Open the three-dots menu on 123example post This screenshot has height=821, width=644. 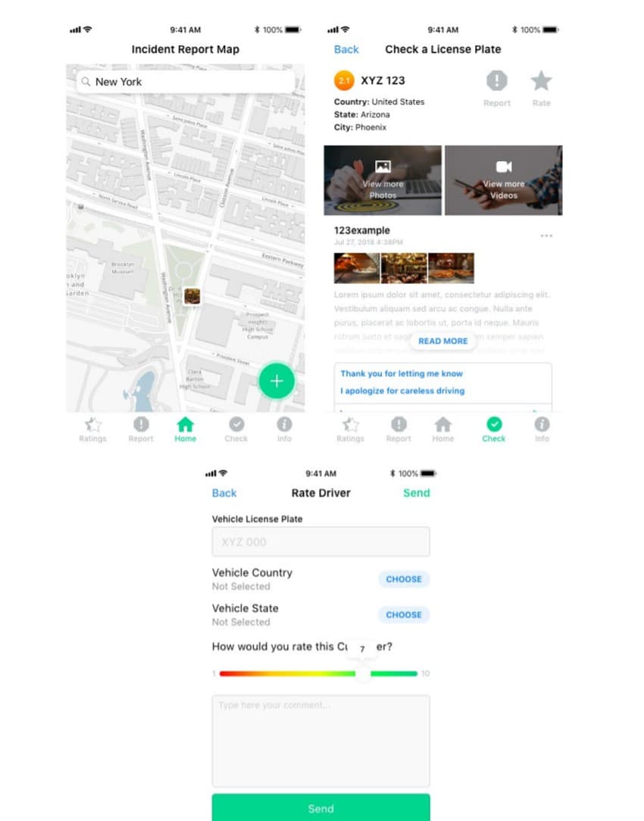(546, 236)
